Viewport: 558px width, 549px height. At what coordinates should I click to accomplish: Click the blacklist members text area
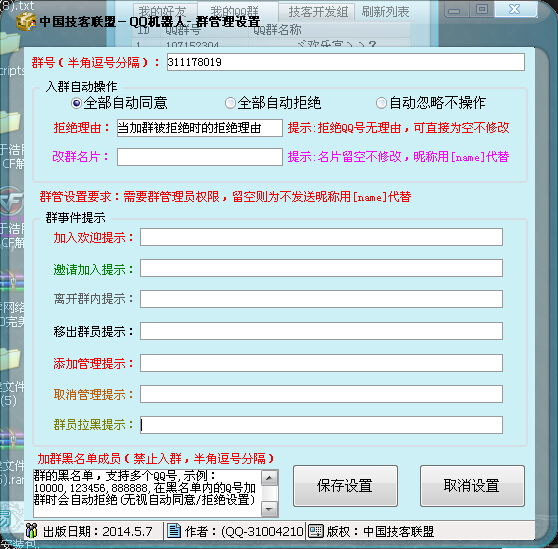pyautogui.click(x=147, y=493)
